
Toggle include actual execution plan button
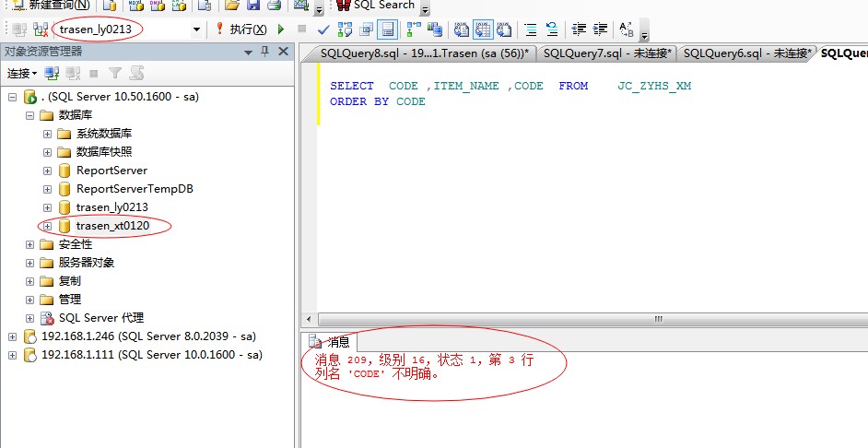415,29
